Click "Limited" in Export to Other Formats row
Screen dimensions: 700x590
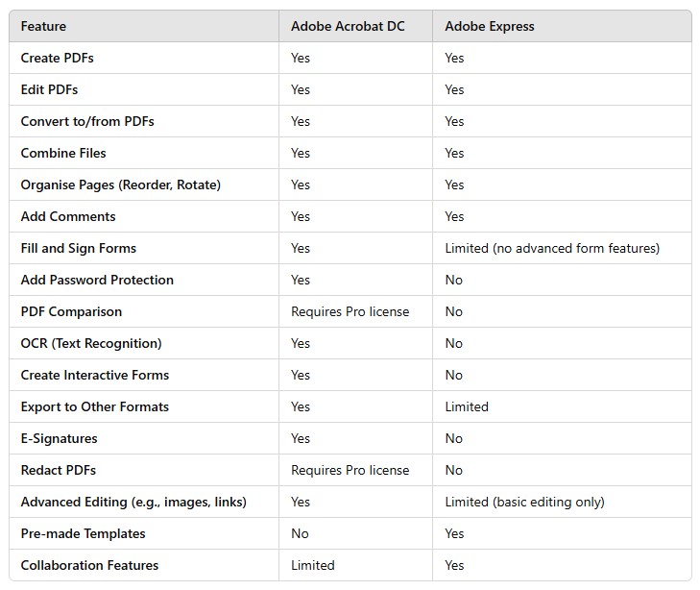(467, 406)
